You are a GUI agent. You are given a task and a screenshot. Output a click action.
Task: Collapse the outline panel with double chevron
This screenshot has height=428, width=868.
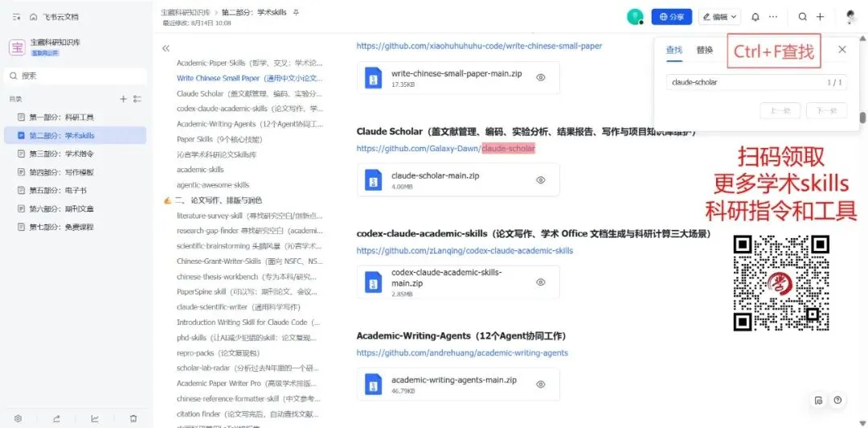[166, 48]
